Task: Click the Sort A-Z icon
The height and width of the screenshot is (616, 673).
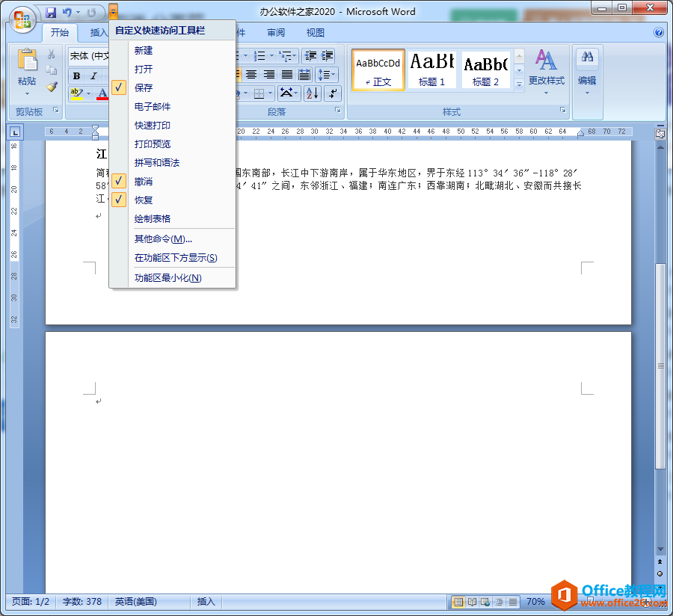Action: pos(313,93)
